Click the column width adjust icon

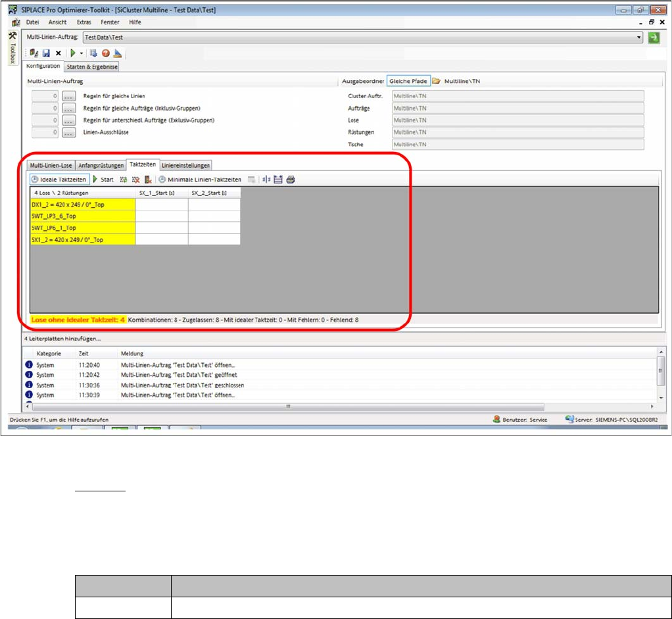(266, 180)
